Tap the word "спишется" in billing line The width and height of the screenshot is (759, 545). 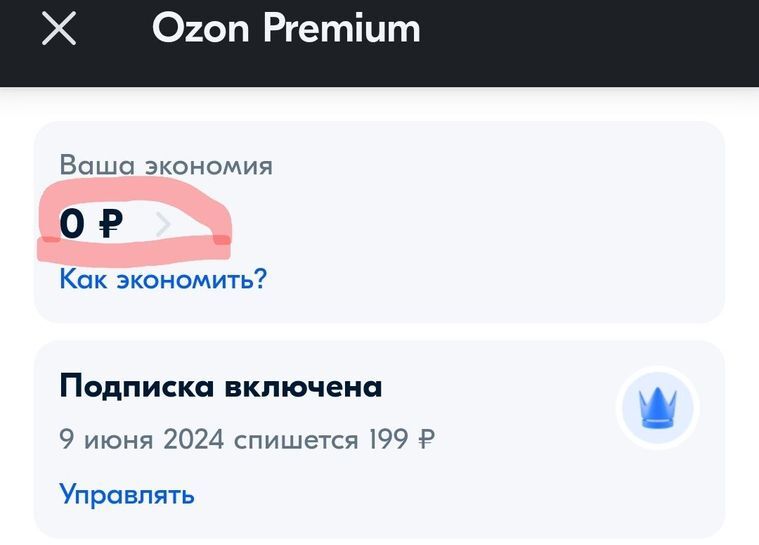(296, 440)
